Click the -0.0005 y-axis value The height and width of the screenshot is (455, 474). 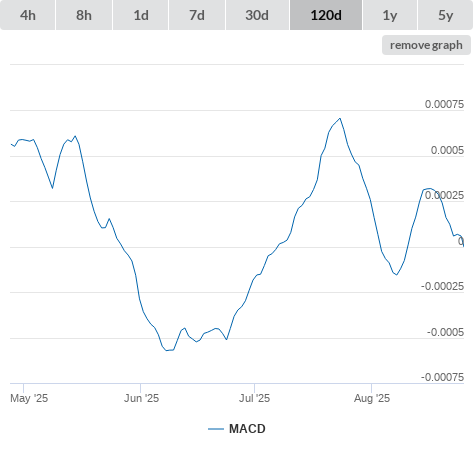coord(445,332)
